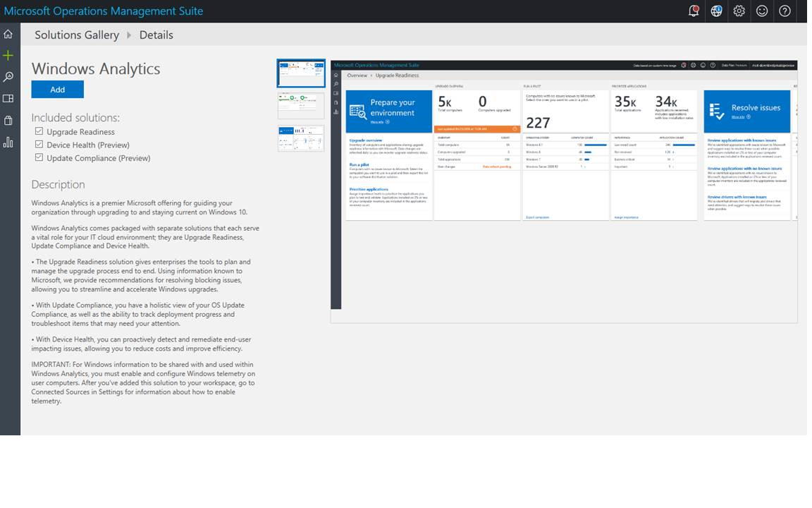
Task: Open the dashboard view sidebar icon
Action: point(8,99)
